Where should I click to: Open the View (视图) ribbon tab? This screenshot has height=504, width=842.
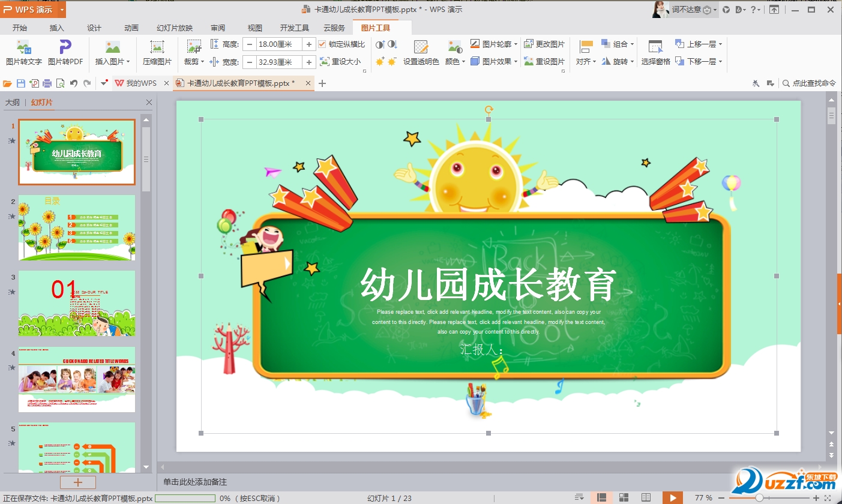(x=255, y=28)
